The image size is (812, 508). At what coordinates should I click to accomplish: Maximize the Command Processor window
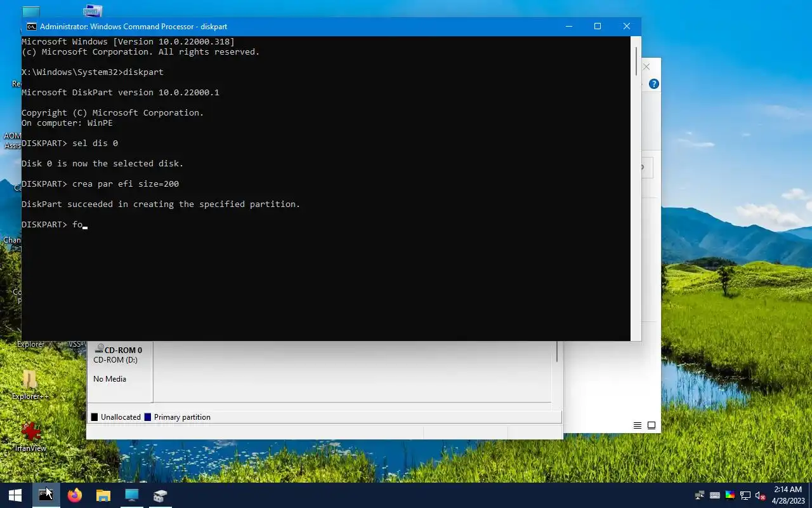[598, 26]
